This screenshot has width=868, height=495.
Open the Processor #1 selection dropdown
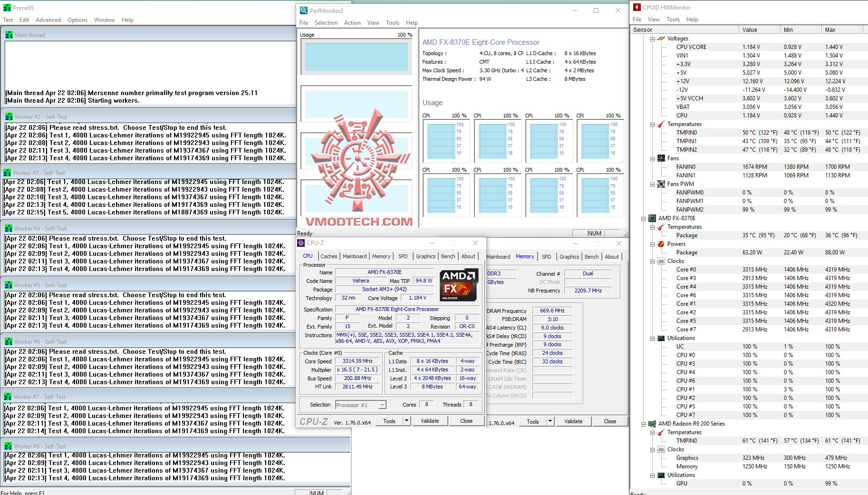(382, 405)
